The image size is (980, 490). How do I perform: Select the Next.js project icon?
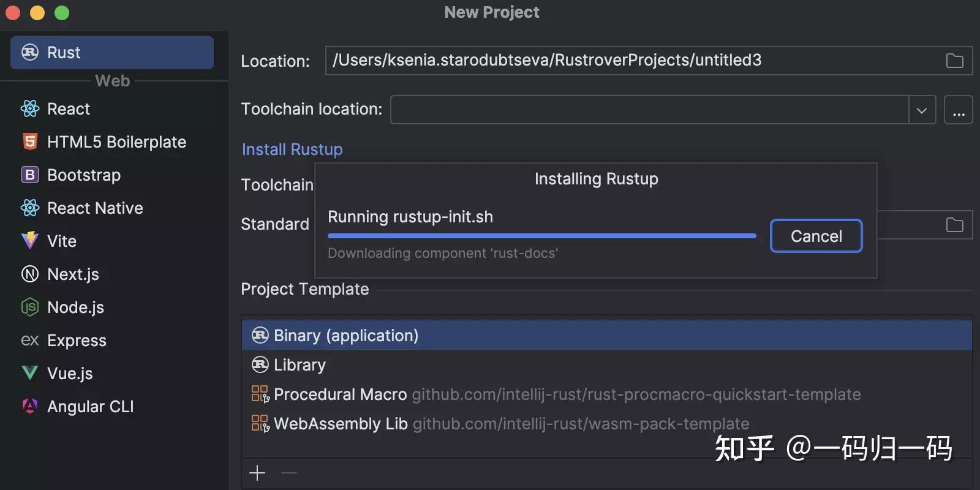[30, 274]
